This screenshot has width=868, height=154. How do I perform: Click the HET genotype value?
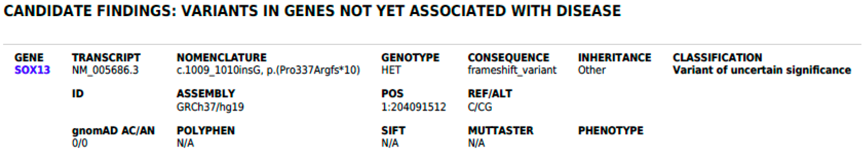tap(391, 70)
